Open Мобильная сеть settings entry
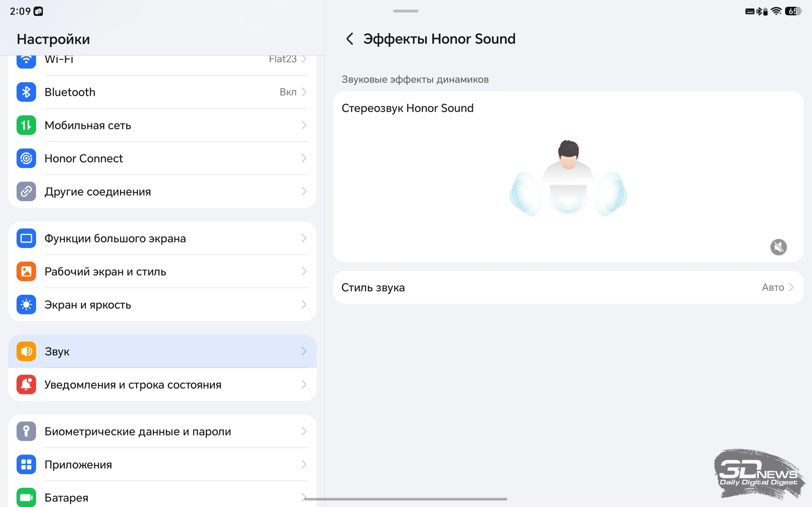 (162, 125)
